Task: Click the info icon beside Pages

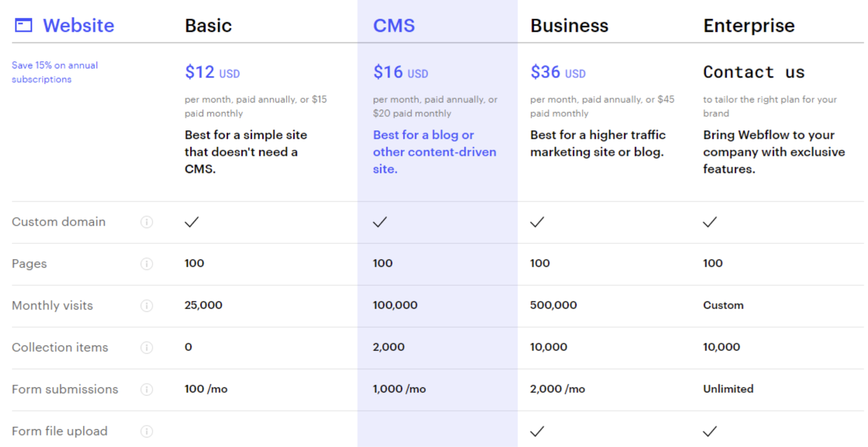Action: coord(147,264)
